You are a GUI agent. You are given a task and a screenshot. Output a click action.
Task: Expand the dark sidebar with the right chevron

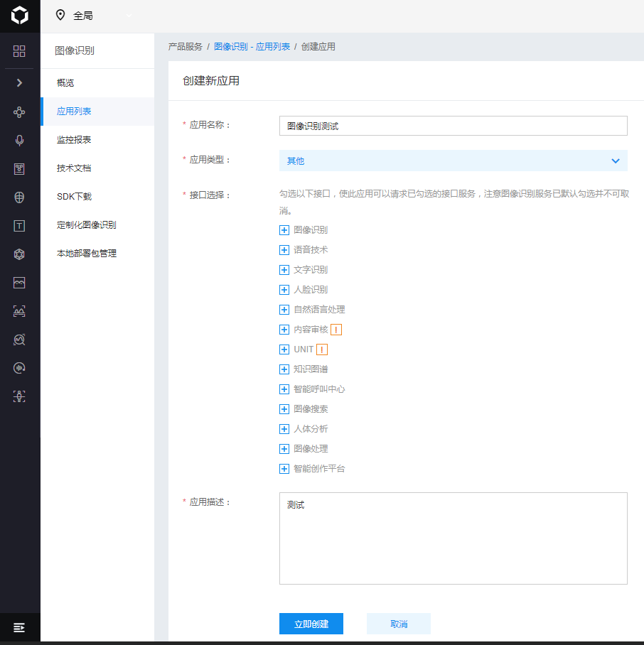19,82
